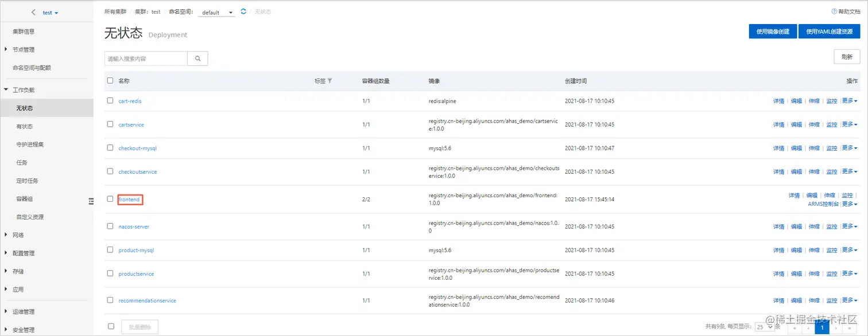Click Scale for checkoutservice row
Viewport: 868px width, 336px height.
[x=814, y=172]
